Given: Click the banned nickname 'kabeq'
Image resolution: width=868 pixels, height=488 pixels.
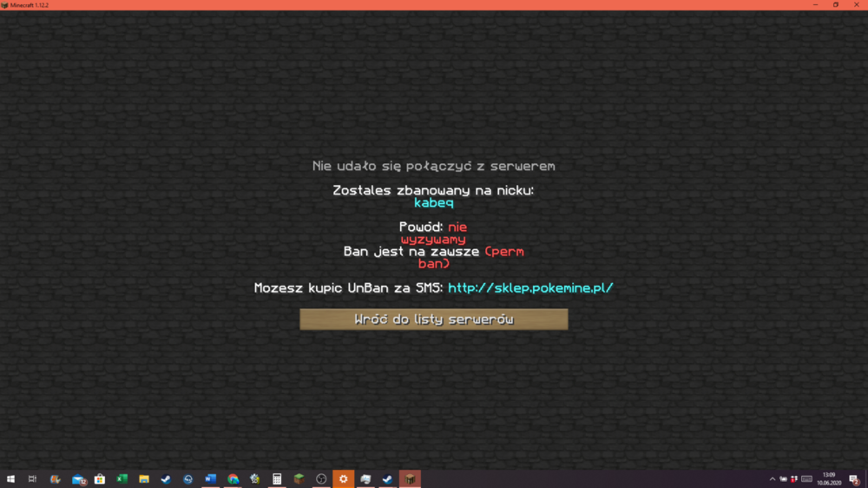Looking at the screenshot, I should pyautogui.click(x=433, y=203).
